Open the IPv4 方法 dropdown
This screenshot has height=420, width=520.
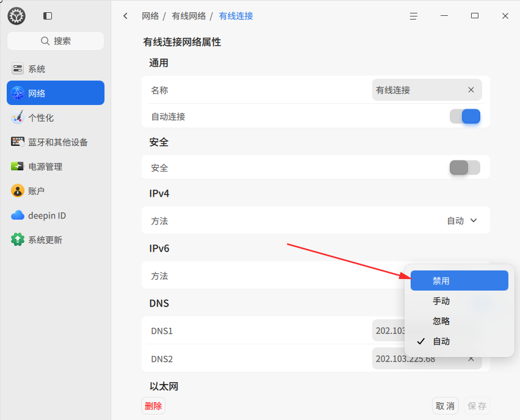tap(462, 220)
